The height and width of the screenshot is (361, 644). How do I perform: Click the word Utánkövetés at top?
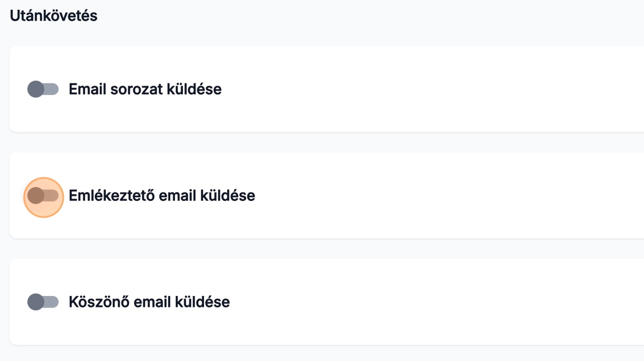tap(53, 16)
